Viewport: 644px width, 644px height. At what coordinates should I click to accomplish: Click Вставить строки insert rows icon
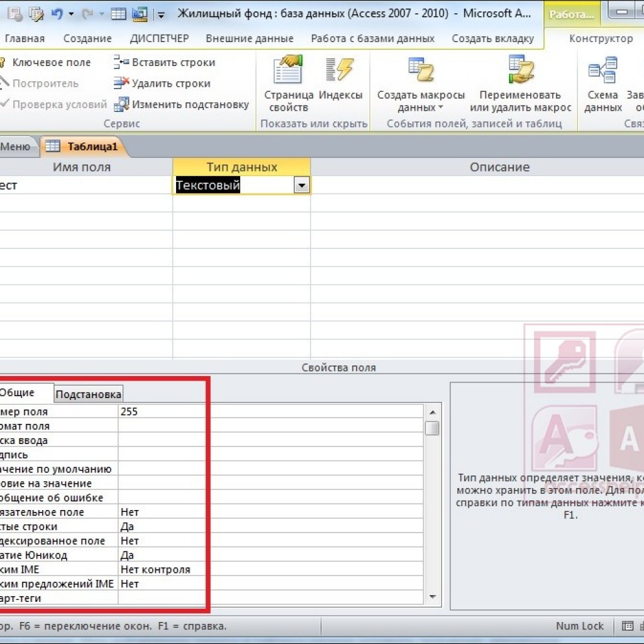tap(121, 62)
